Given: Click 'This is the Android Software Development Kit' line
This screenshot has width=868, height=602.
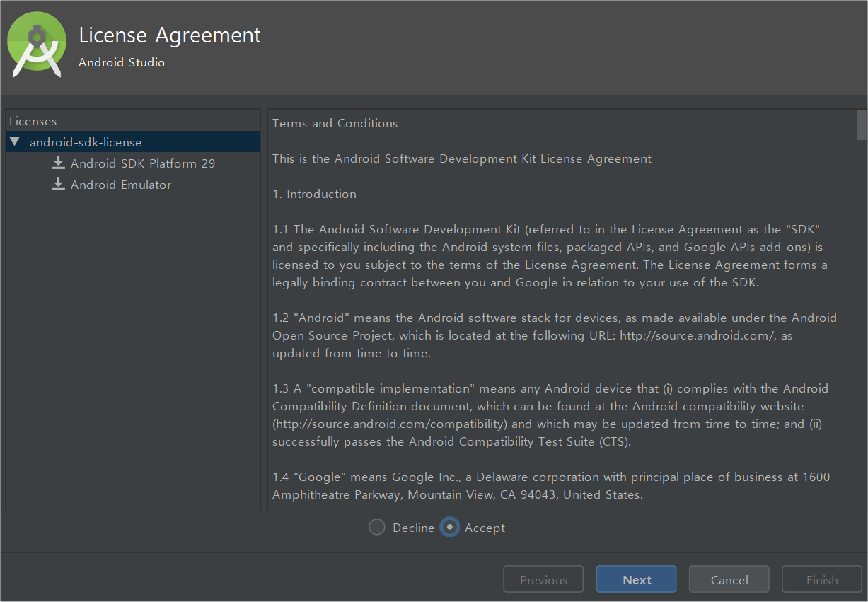Looking at the screenshot, I should pyautogui.click(x=462, y=158).
